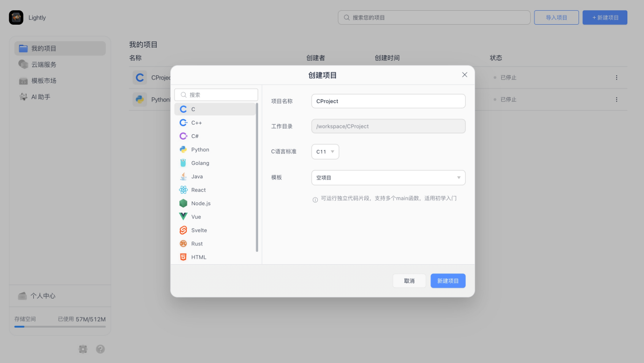Pick the Java coffee cup icon

click(184, 176)
